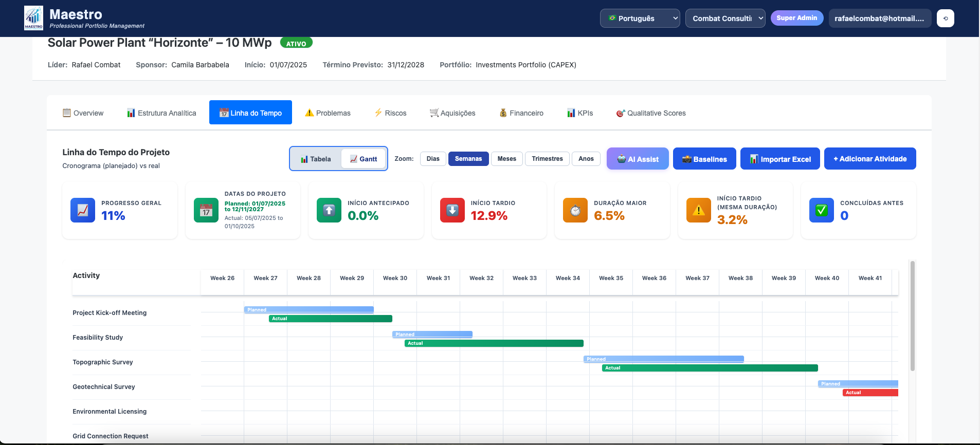Go to the Financeiro tab

(521, 113)
